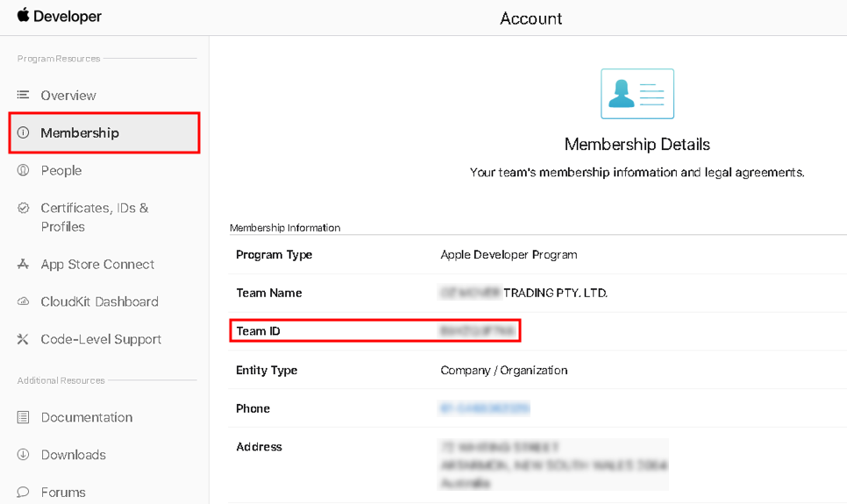Open App Store Connect

[98, 264]
